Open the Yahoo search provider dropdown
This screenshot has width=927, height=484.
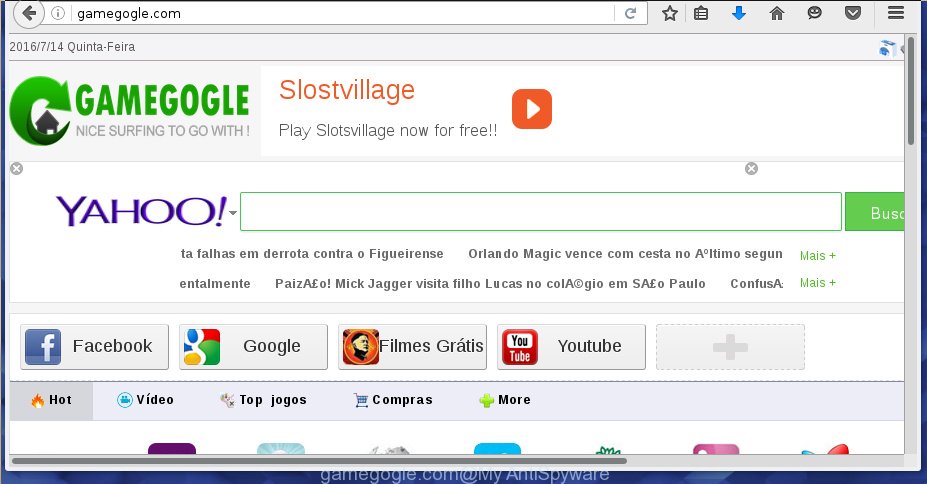233,213
